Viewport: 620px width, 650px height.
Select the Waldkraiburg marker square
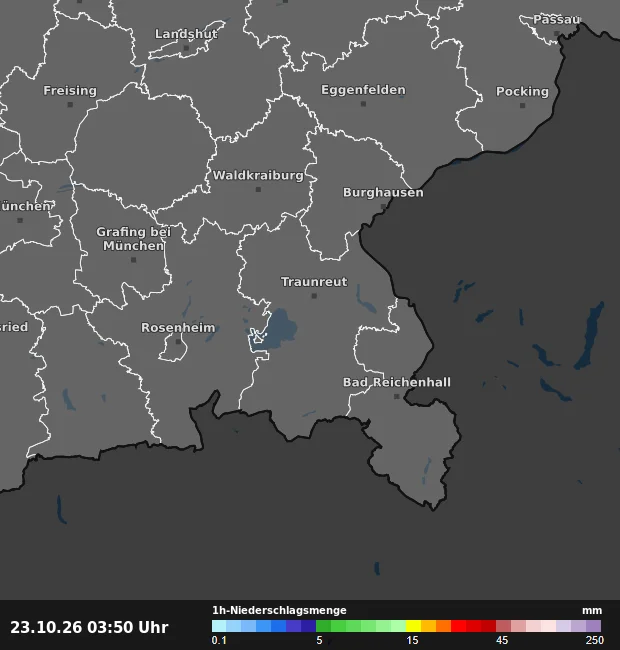pyautogui.click(x=258, y=189)
